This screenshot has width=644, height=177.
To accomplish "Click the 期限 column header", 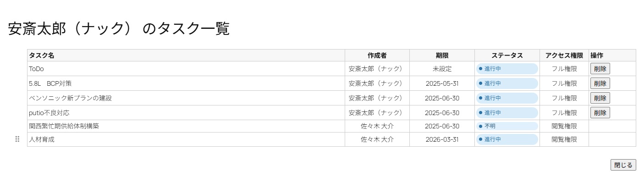I will [442, 55].
